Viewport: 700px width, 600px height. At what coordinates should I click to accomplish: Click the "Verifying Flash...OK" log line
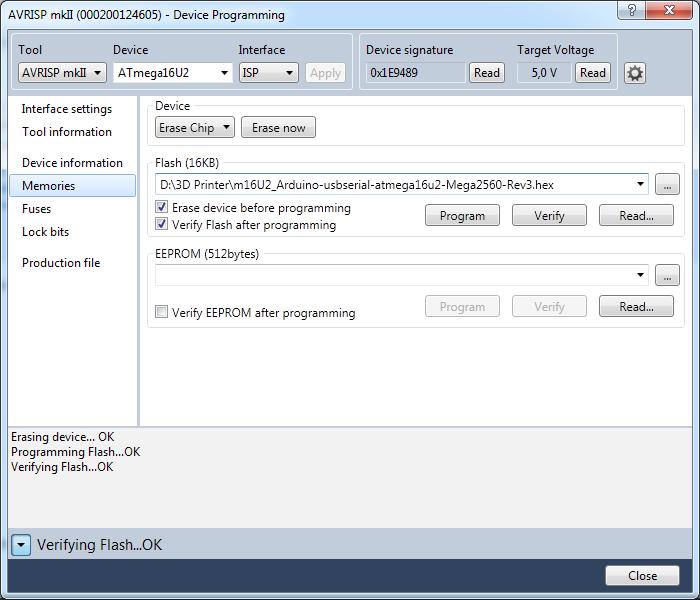pyautogui.click(x=62, y=467)
